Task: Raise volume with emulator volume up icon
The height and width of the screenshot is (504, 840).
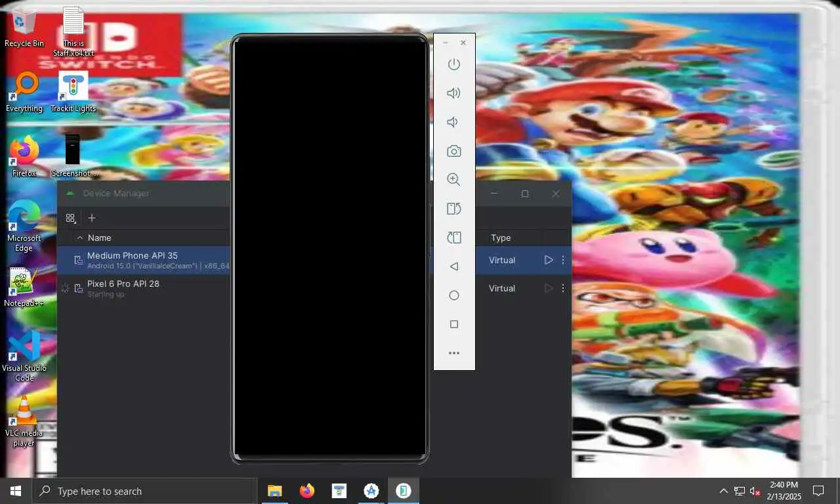Action: click(x=453, y=93)
